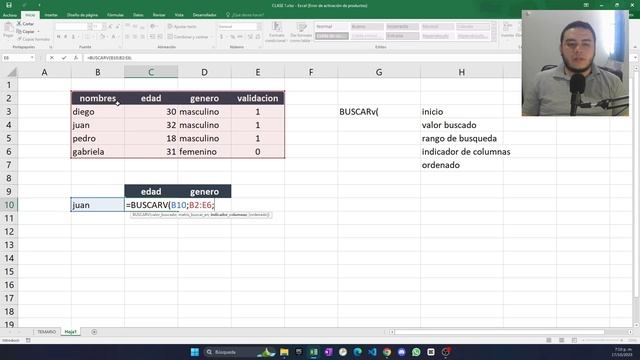Click Ajustar texto button

click(182, 27)
